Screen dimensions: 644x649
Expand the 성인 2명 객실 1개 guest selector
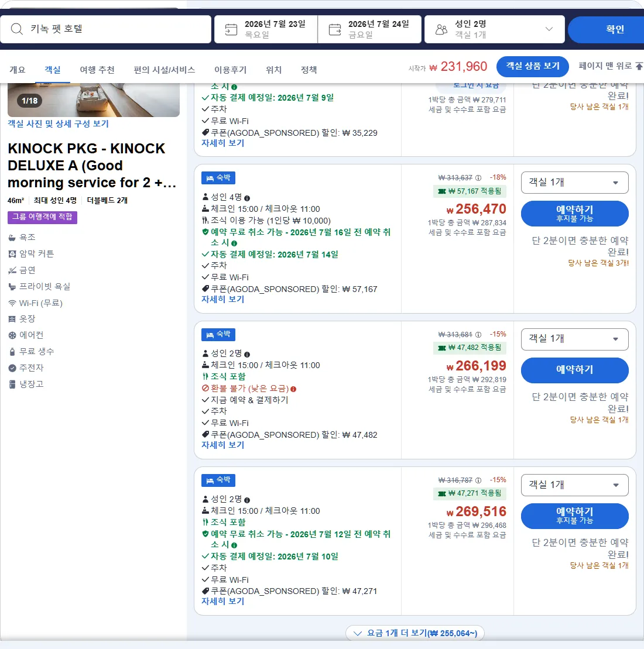(495, 29)
